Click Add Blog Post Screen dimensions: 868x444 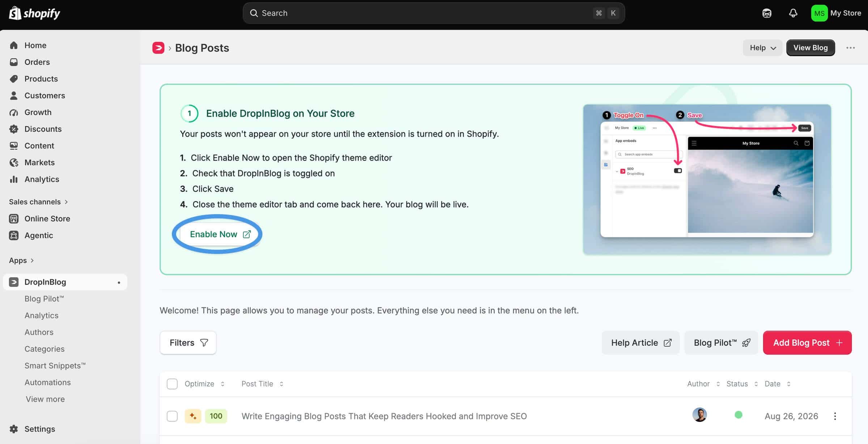coord(807,343)
